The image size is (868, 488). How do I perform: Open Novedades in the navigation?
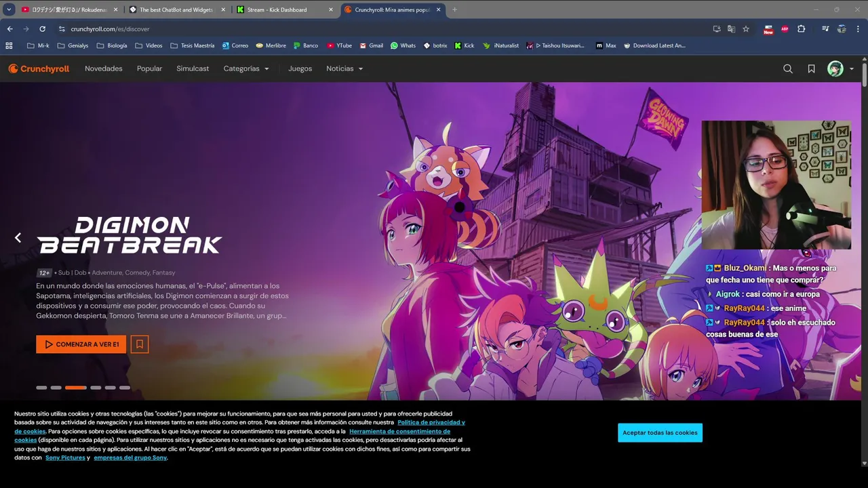click(104, 68)
